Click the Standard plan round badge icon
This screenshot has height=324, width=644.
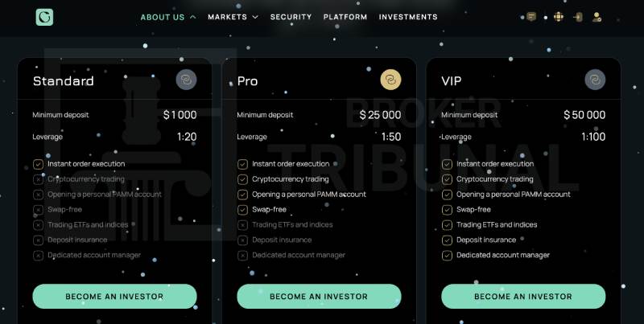pyautogui.click(x=187, y=80)
